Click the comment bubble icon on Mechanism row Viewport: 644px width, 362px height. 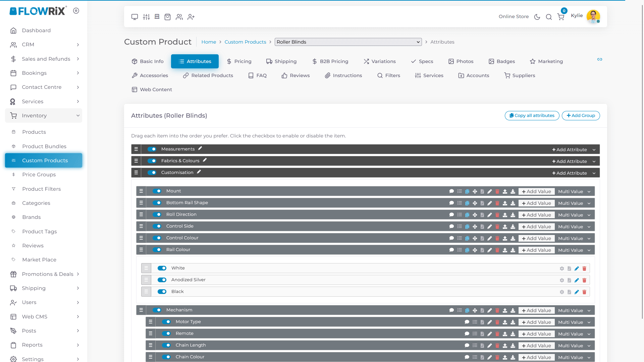tap(451, 310)
